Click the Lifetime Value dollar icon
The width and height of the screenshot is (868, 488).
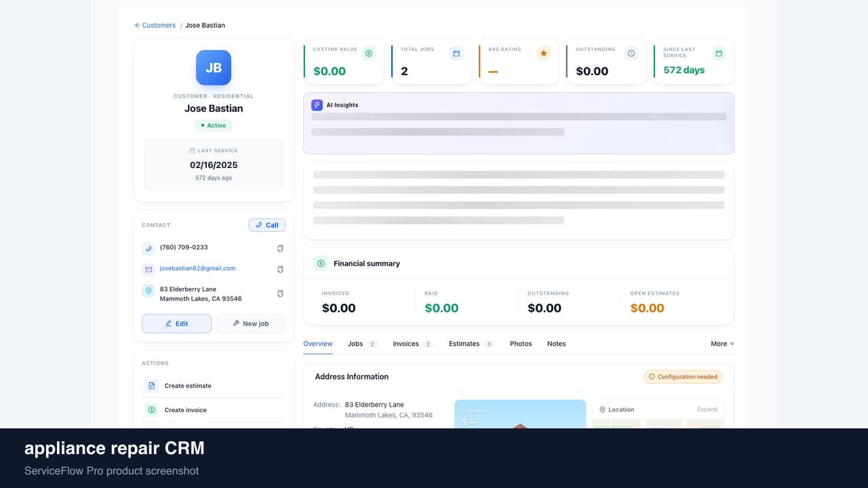(x=368, y=53)
